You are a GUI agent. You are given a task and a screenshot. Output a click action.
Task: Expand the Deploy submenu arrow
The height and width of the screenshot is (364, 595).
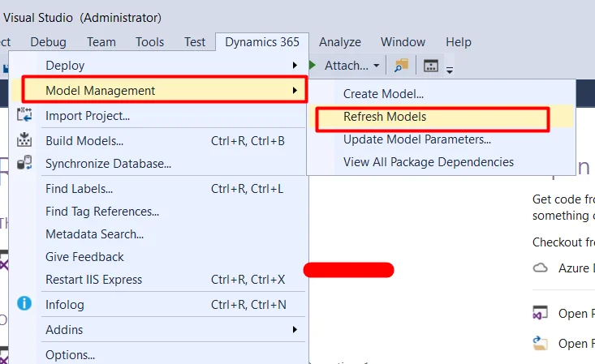click(x=295, y=66)
